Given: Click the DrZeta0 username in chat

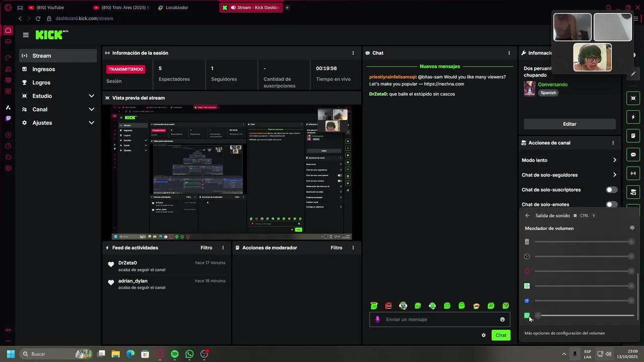Looking at the screenshot, I should tap(378, 94).
